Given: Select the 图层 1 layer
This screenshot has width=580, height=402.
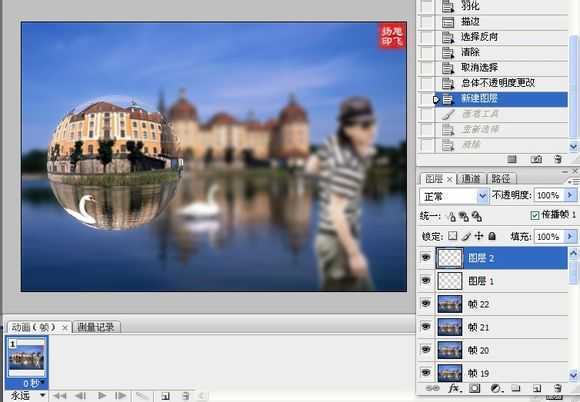Looking at the screenshot, I should [x=502, y=281].
